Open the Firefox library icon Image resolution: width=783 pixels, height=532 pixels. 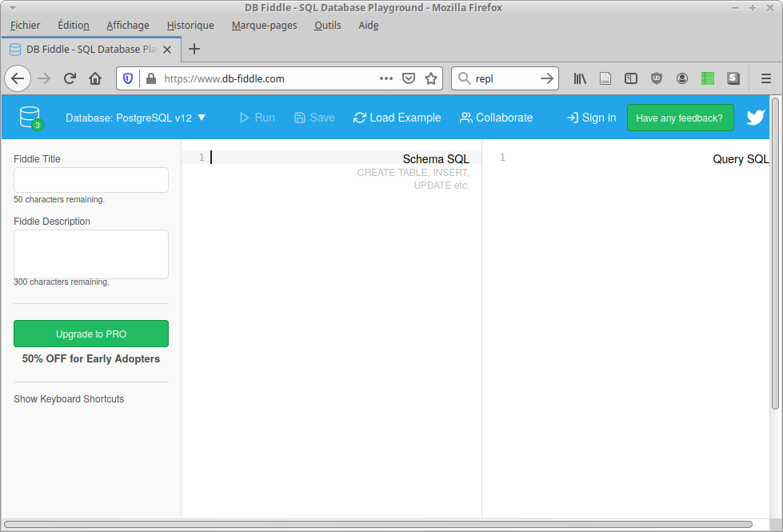(x=580, y=78)
